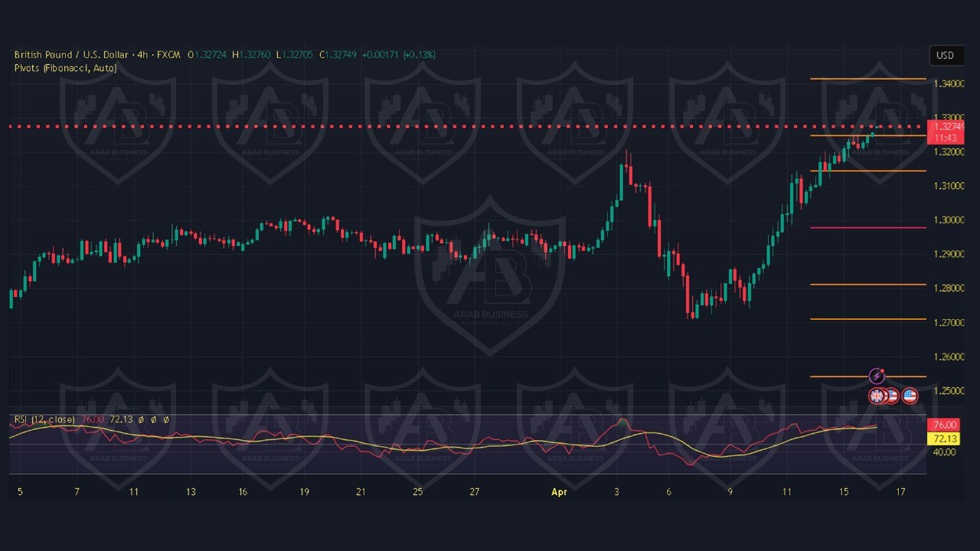
Task: Click the 11:43 bar countdown label
Action: click(946, 138)
